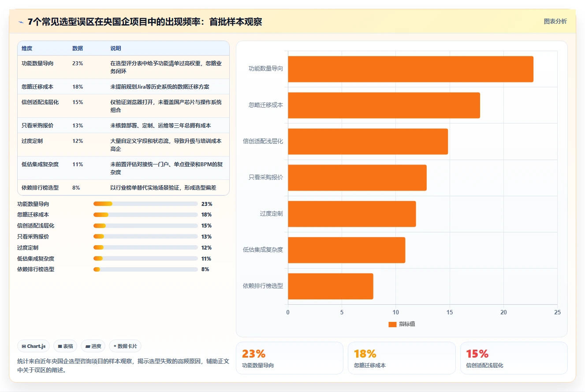Open the 15% 信创适配浅层化 stat card
This screenshot has width=585, height=392.
coord(514,358)
